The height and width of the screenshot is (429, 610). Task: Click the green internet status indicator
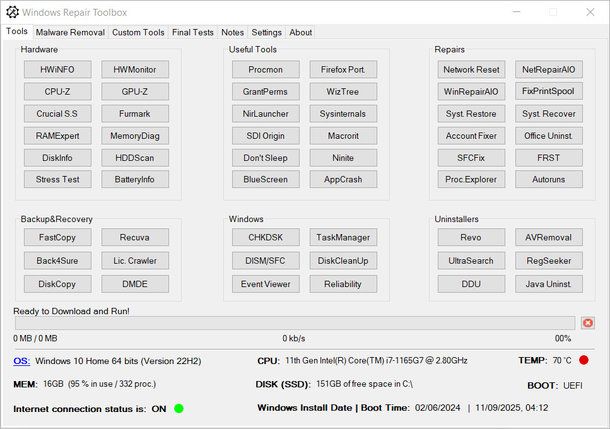(x=179, y=408)
